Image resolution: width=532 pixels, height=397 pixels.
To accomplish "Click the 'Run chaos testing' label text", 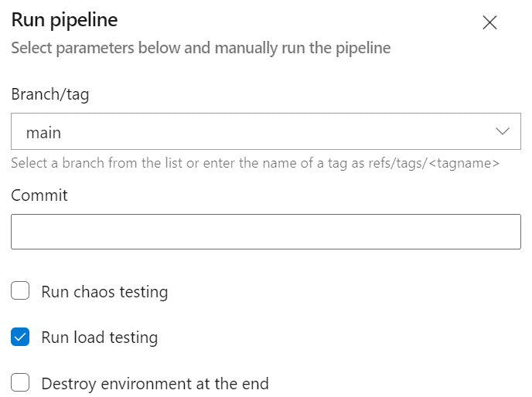I will 104,292.
